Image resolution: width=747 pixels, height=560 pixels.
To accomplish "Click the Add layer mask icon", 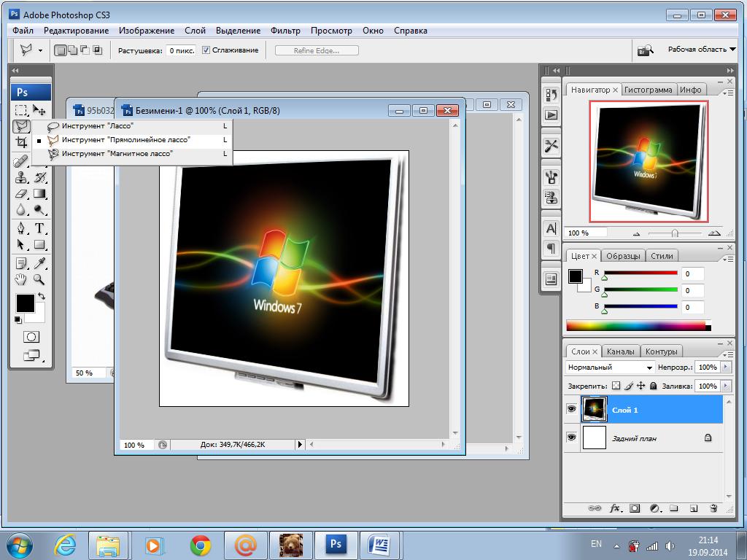I will [x=635, y=508].
